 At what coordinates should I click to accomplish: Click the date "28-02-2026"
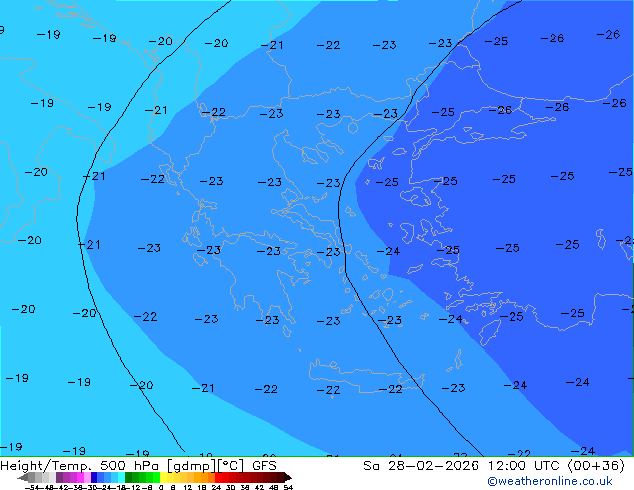pyautogui.click(x=433, y=466)
